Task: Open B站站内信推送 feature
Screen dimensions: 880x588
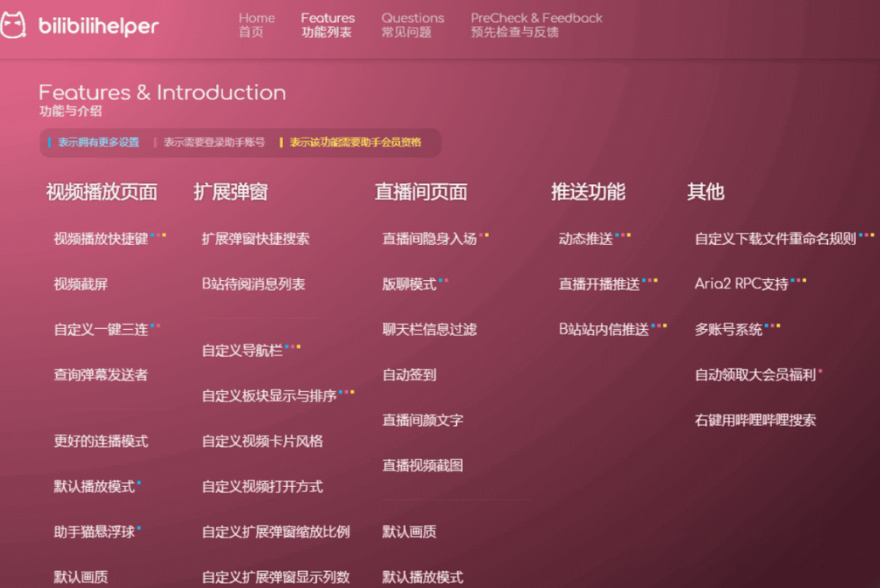Action: coord(604,329)
